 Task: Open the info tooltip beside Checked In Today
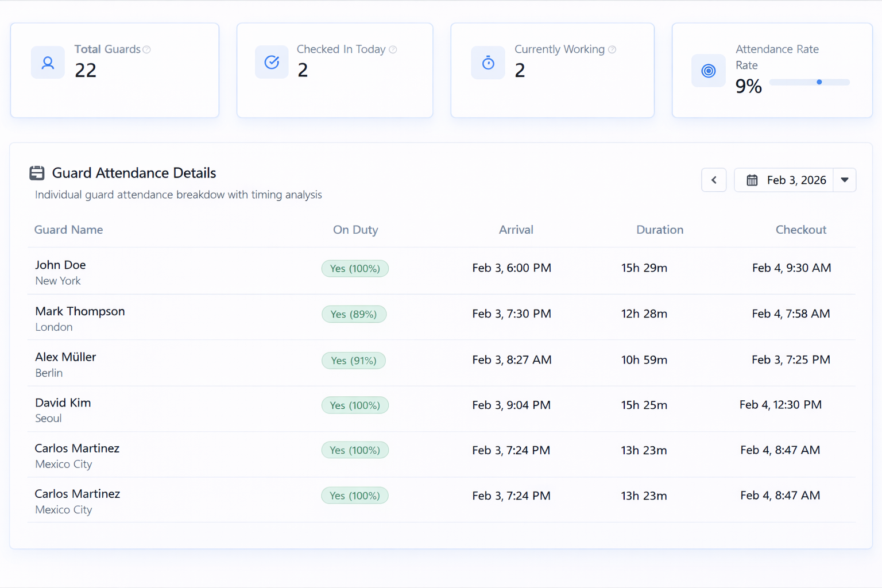(x=393, y=50)
